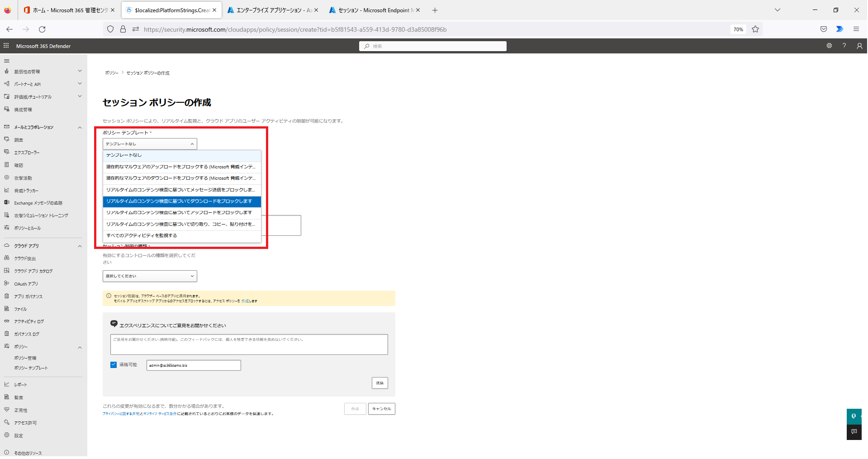Click the settings gear in Defender header
This screenshot has height=459, width=868.
point(829,46)
